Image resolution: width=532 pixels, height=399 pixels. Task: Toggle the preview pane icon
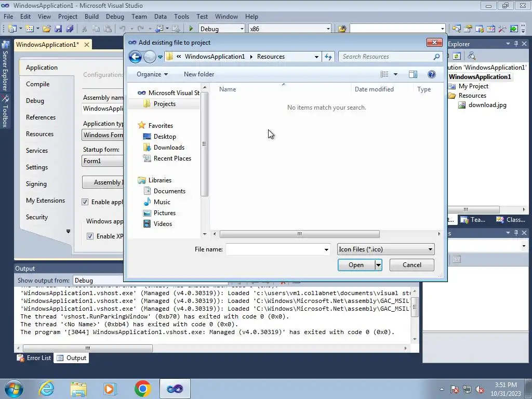tap(413, 74)
